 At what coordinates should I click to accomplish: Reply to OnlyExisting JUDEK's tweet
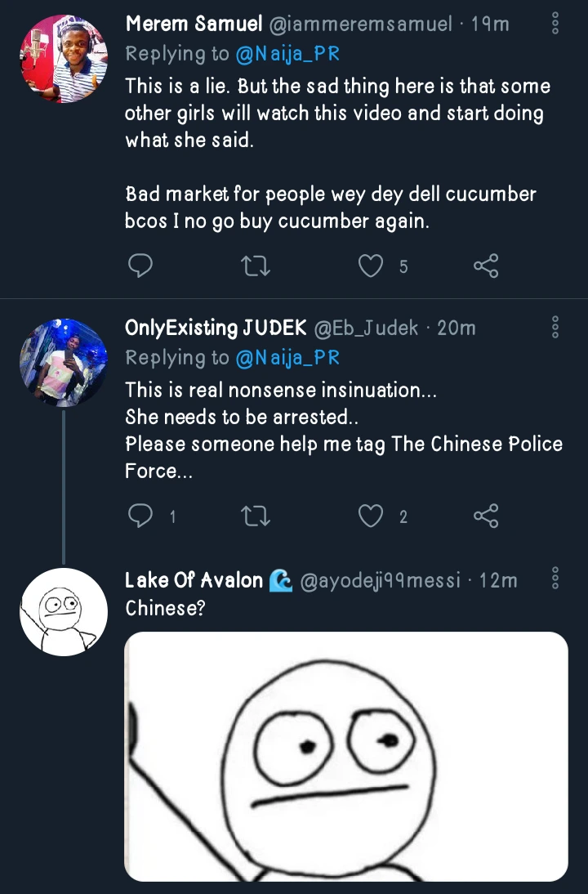(142, 516)
